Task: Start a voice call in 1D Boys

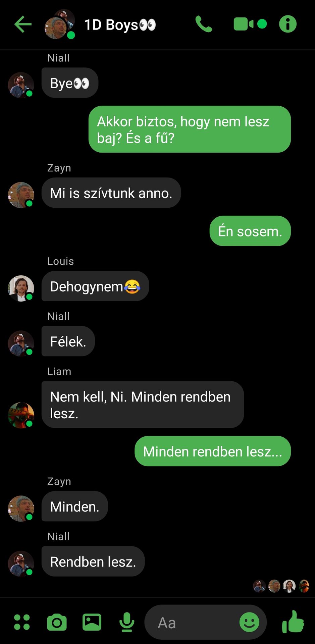Action: click(204, 24)
